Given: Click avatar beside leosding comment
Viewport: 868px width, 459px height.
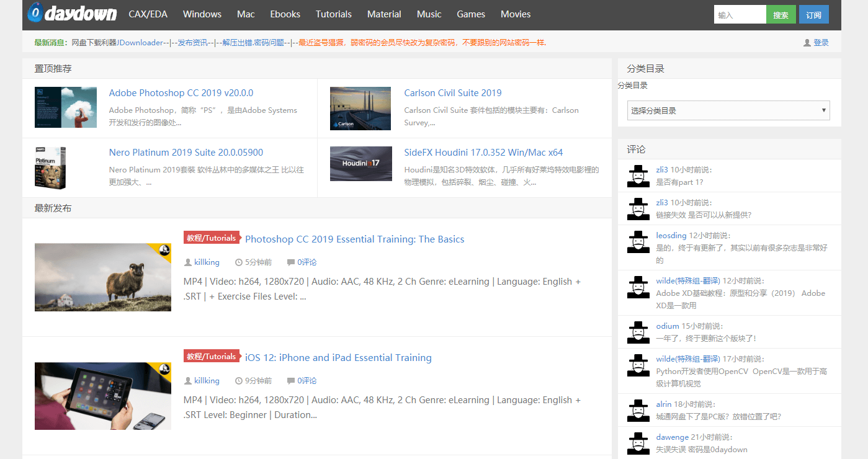Looking at the screenshot, I should pyautogui.click(x=638, y=242).
